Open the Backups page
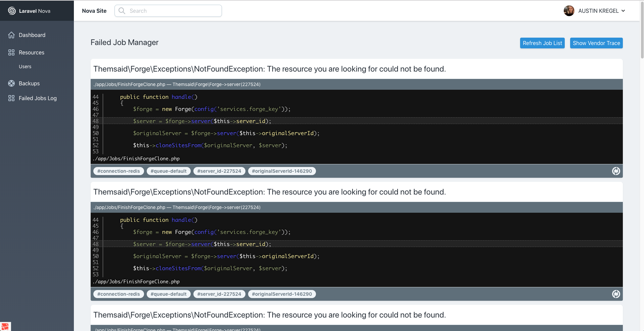Viewport: 644px width, 331px height. [29, 83]
